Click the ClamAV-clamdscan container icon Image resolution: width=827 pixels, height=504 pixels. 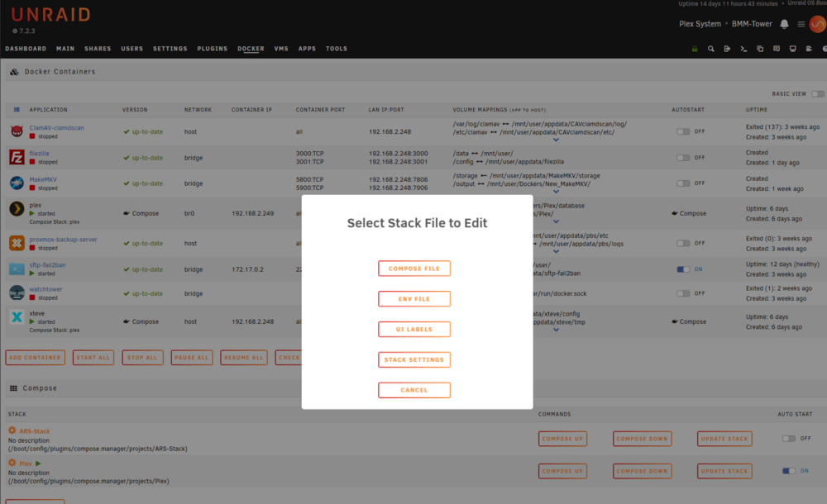click(17, 131)
